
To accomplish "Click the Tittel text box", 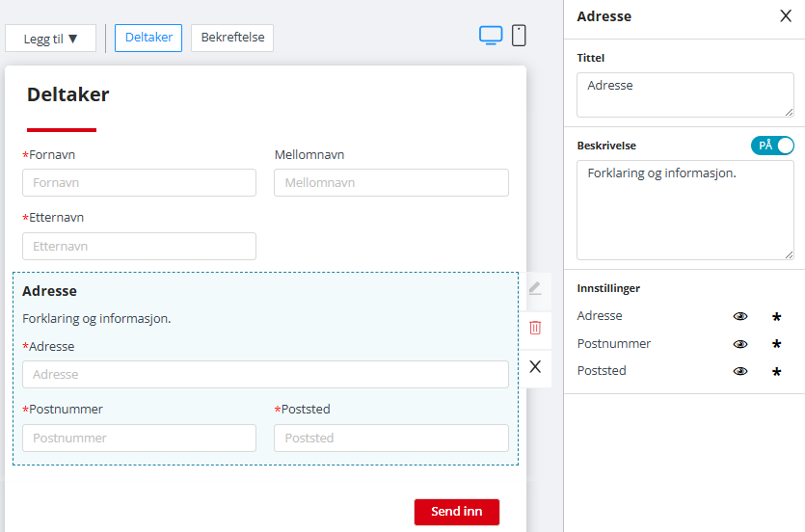I will pos(684,94).
